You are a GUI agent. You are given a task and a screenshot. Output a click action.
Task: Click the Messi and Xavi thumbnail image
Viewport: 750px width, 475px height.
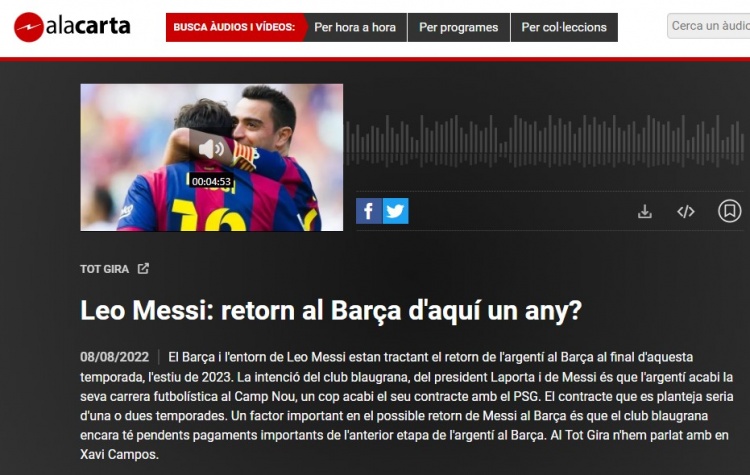(211, 157)
